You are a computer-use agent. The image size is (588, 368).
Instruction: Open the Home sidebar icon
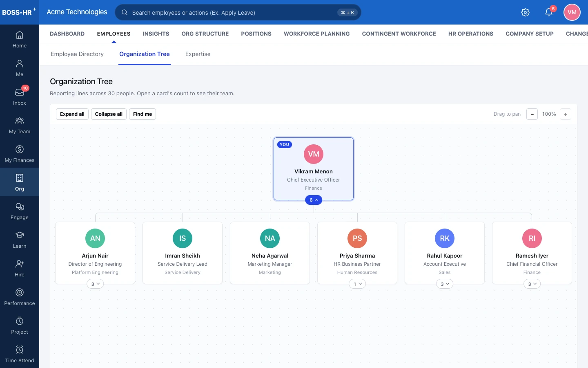tap(20, 39)
